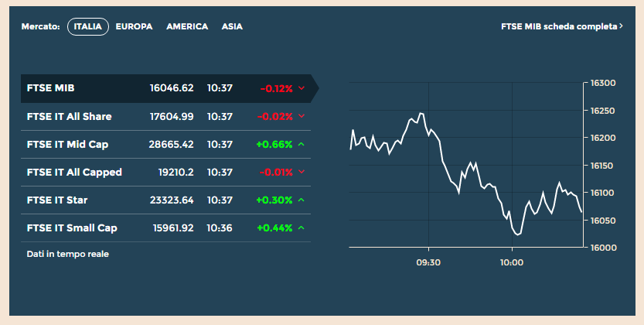This screenshot has height=325, width=644.
Task: Click the red down arrow beside FTSE MIB
Action: click(302, 89)
